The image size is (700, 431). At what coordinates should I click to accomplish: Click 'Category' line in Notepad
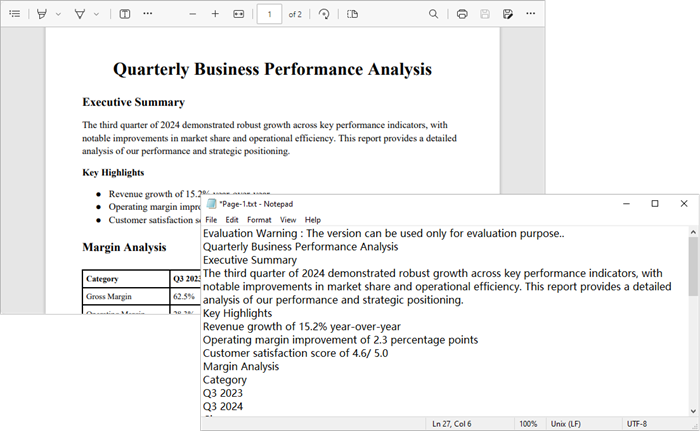pos(225,380)
